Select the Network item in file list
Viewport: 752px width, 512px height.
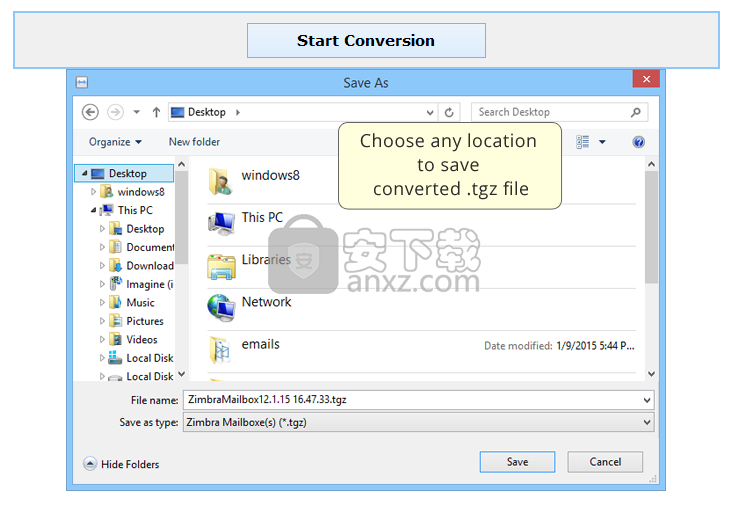pos(266,302)
